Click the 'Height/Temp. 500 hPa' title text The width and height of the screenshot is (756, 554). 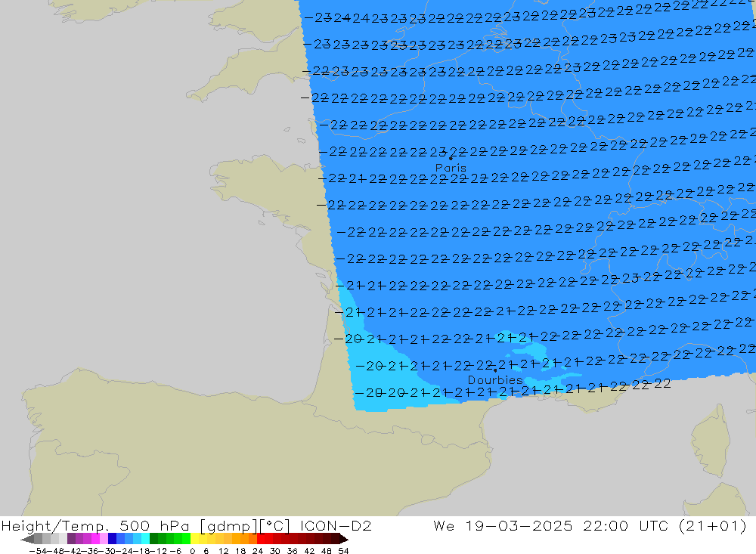point(95,525)
